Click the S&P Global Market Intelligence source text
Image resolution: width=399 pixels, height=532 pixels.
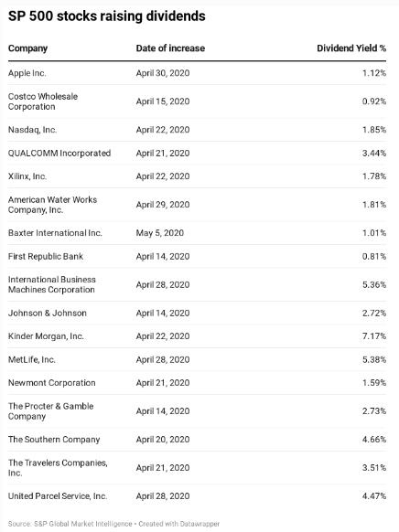[83, 524]
